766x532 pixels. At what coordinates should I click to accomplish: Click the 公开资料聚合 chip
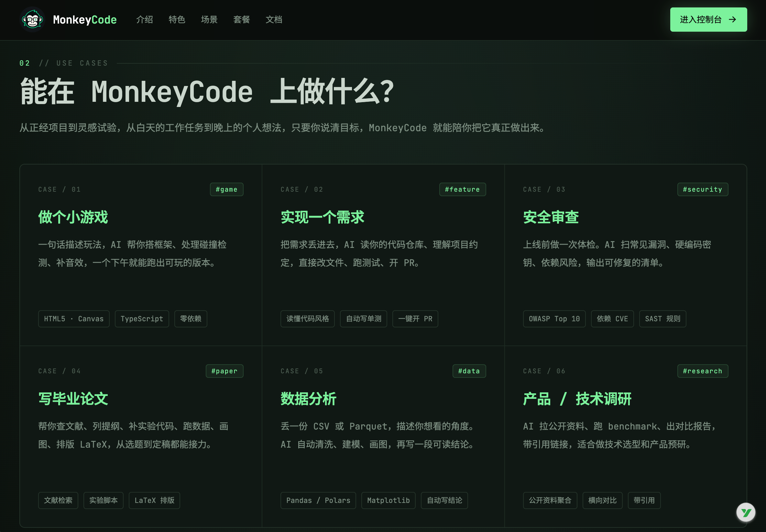tap(550, 500)
